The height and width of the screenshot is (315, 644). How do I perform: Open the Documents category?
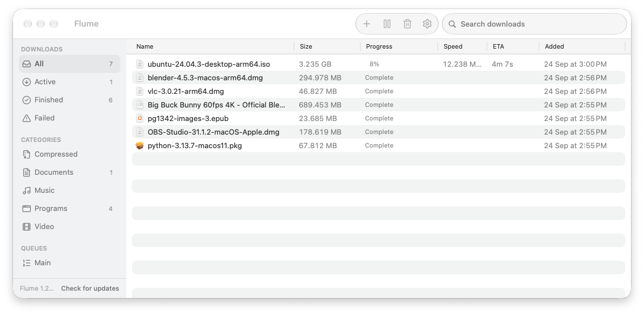70,172
